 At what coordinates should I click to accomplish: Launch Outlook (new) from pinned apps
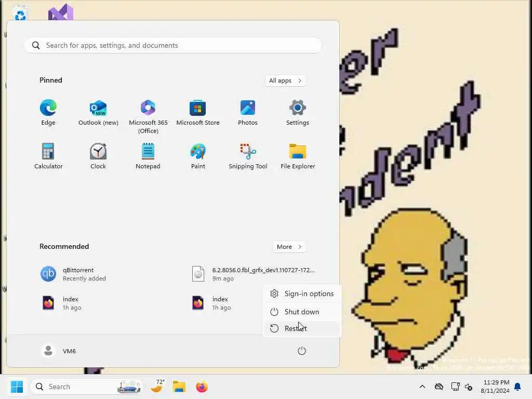point(98,113)
